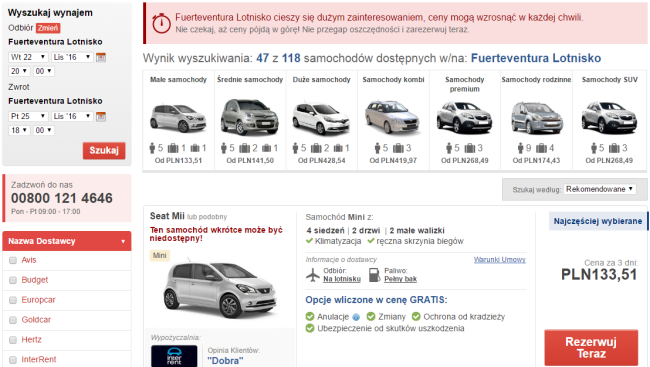
Task: Open Warunki Umowy link
Action: click(x=500, y=260)
